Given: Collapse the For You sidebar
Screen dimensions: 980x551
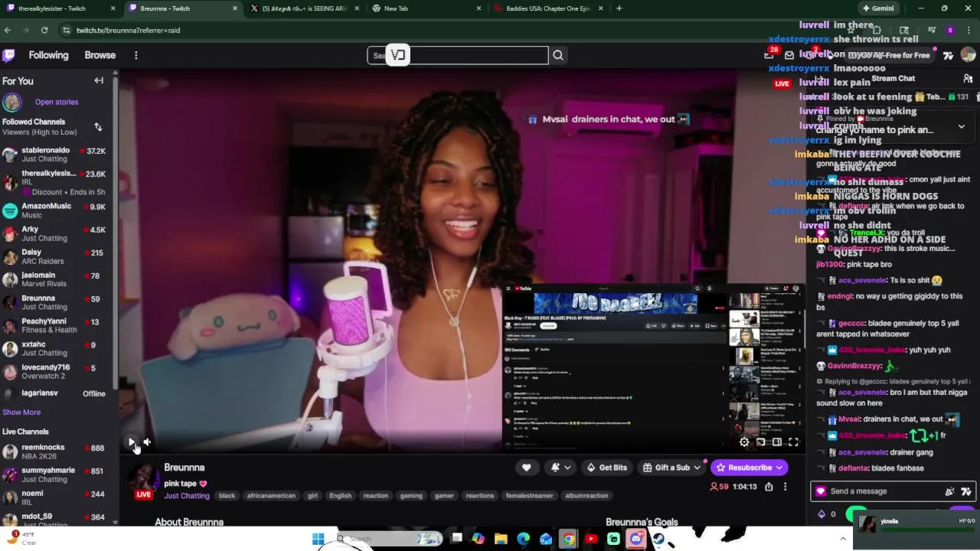Looking at the screenshot, I should click(99, 80).
